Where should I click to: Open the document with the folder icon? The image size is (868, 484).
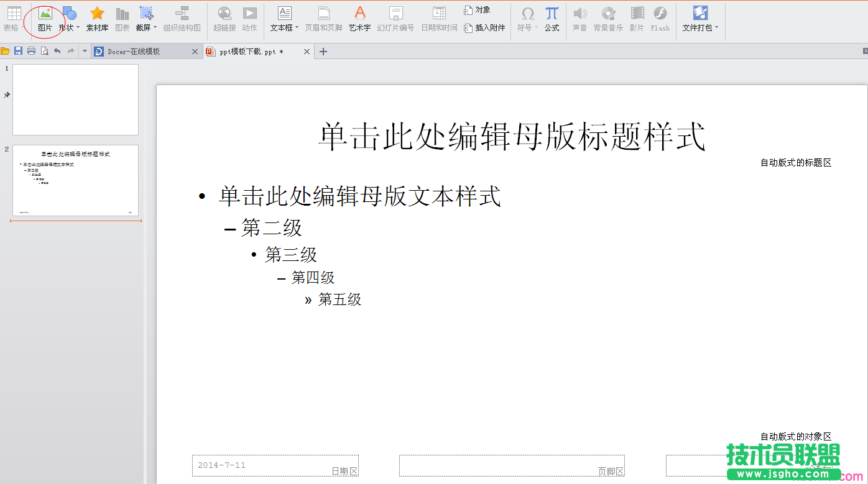(x=5, y=51)
